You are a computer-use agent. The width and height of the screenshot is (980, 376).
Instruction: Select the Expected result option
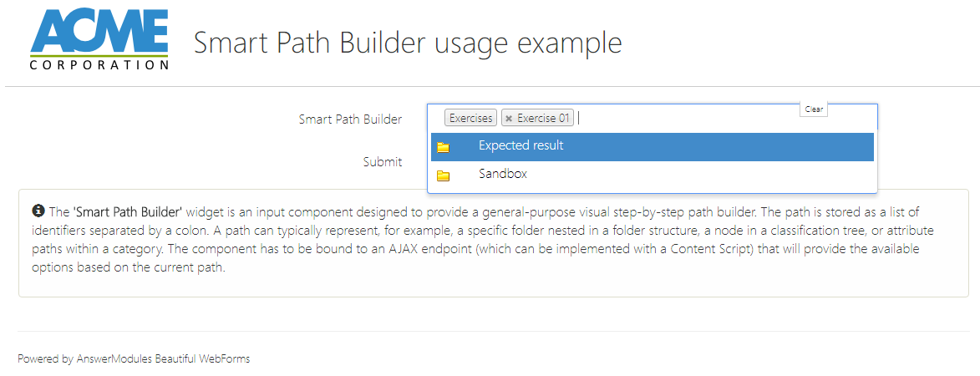point(520,146)
